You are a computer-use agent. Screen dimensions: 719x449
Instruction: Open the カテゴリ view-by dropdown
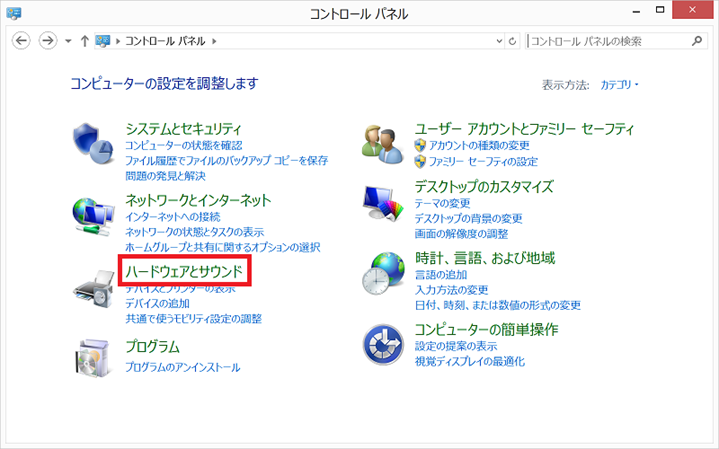(619, 85)
